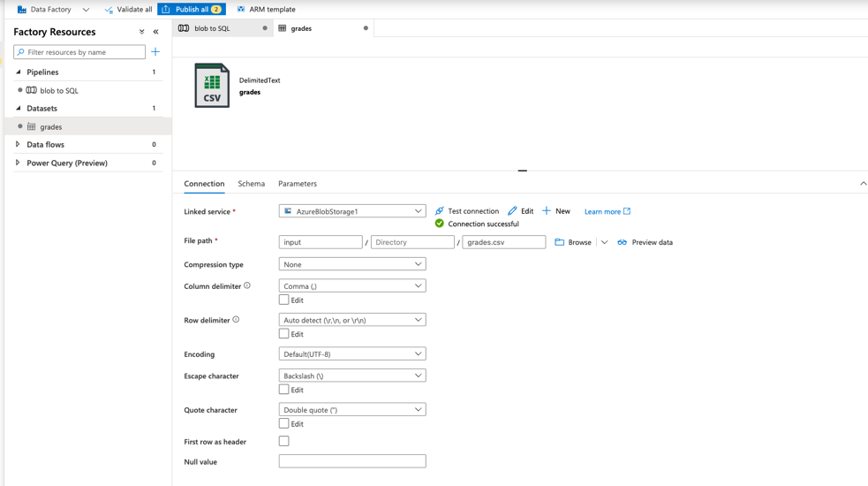This screenshot has height=486, width=868.
Task: Click the Test connection plug icon
Action: point(440,211)
